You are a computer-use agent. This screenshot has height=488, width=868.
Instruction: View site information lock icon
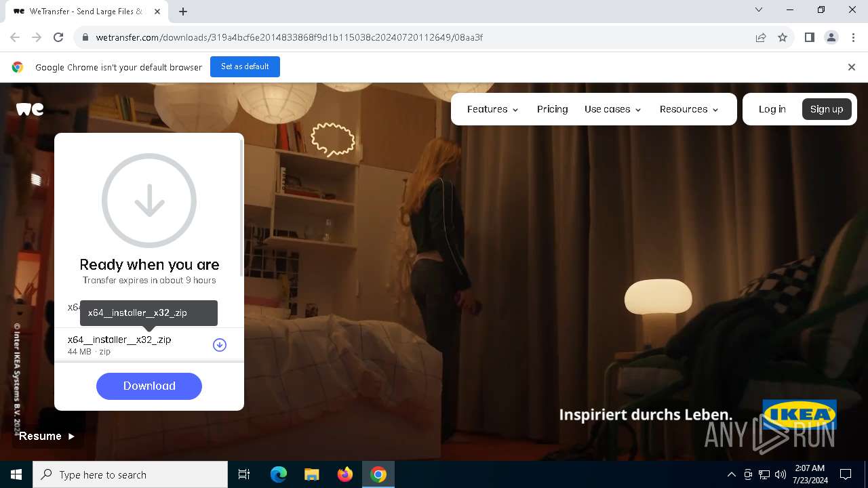[x=85, y=37]
